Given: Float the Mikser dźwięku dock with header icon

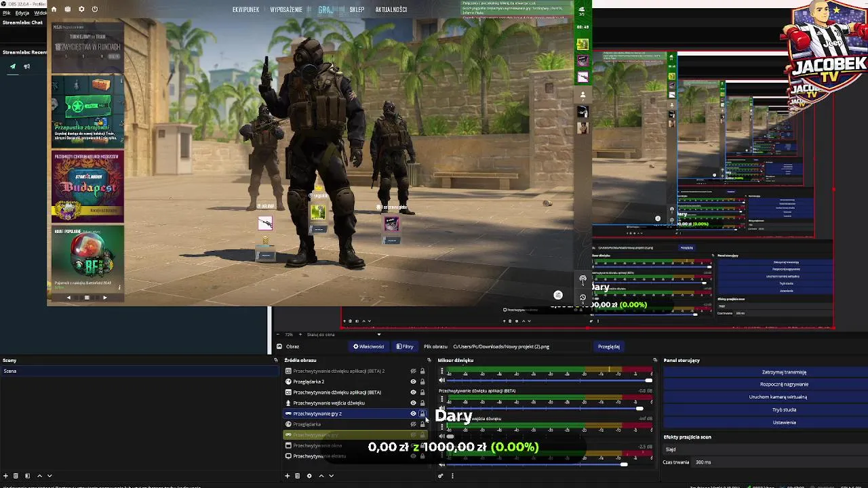Looking at the screenshot, I should click(655, 361).
